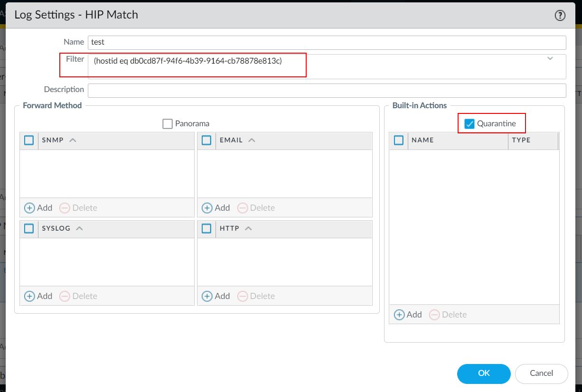This screenshot has height=392, width=582.
Task: Click the Add icon under HTTP
Action: pos(207,296)
